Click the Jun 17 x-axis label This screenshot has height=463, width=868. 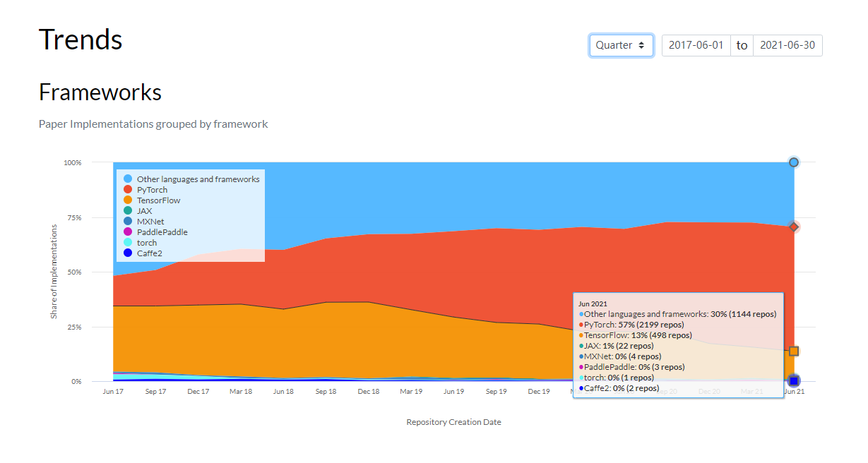(113, 391)
